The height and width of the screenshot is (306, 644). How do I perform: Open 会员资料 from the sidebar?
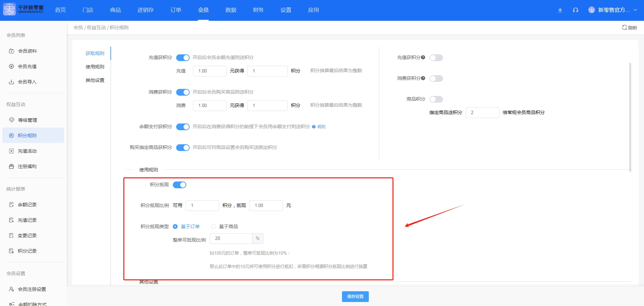pyautogui.click(x=27, y=51)
